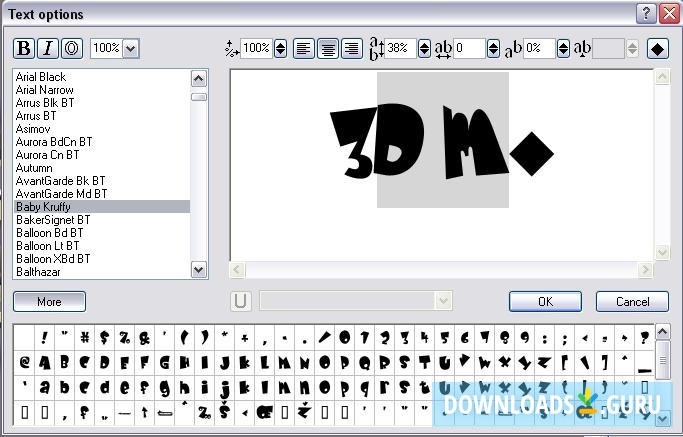Click the More button
The height and width of the screenshot is (437, 683).
coord(49,301)
